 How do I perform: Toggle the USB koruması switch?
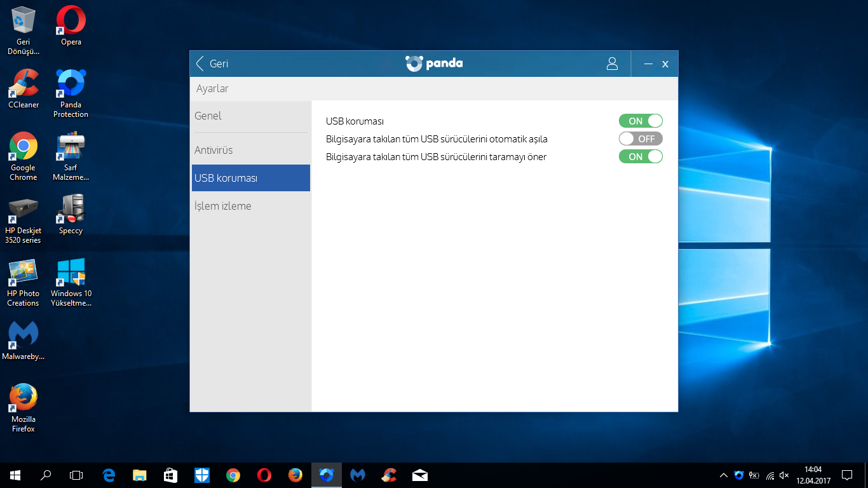point(641,121)
